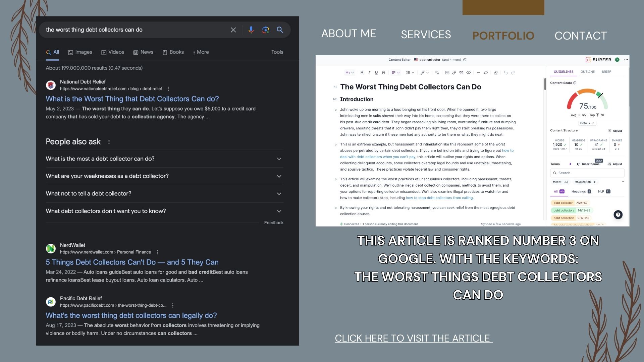Click the Bold formatting icon
644x362 pixels.
click(x=362, y=73)
